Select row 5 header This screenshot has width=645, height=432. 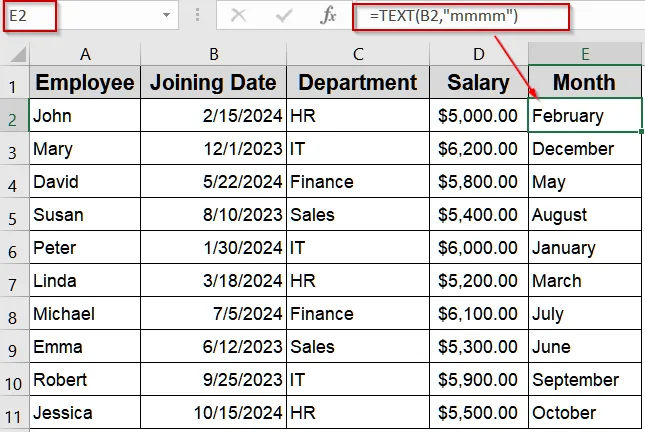[x=14, y=215]
